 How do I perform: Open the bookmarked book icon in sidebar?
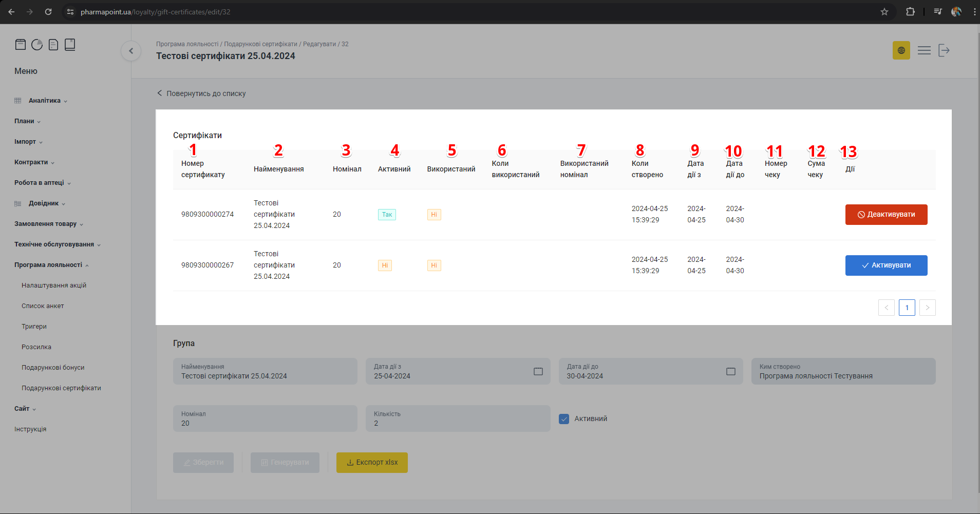70,45
